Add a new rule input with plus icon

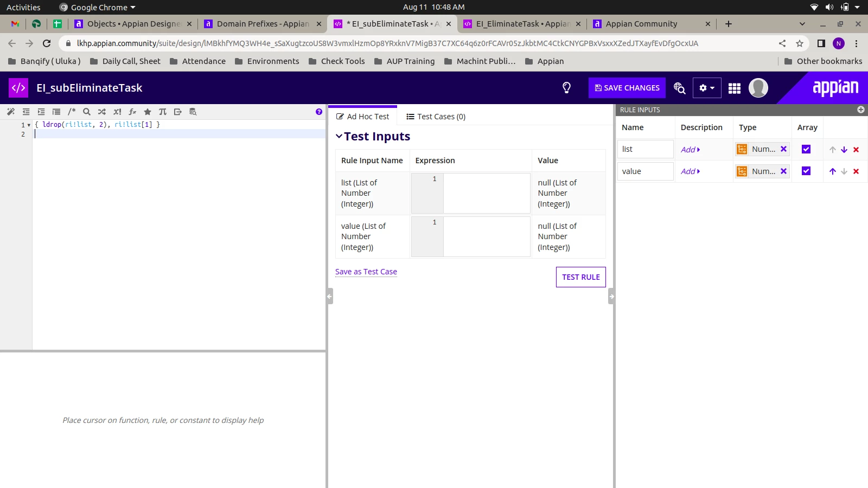pyautogui.click(x=861, y=110)
